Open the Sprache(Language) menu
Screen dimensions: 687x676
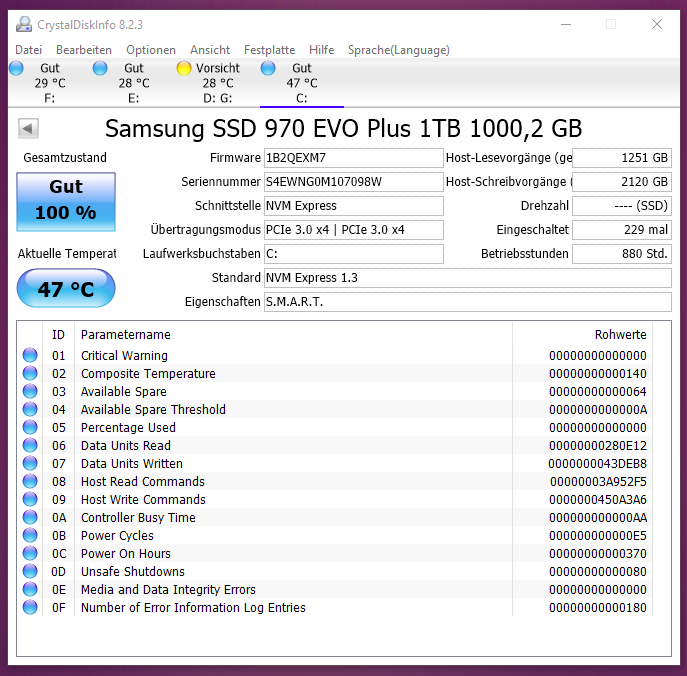(x=399, y=50)
